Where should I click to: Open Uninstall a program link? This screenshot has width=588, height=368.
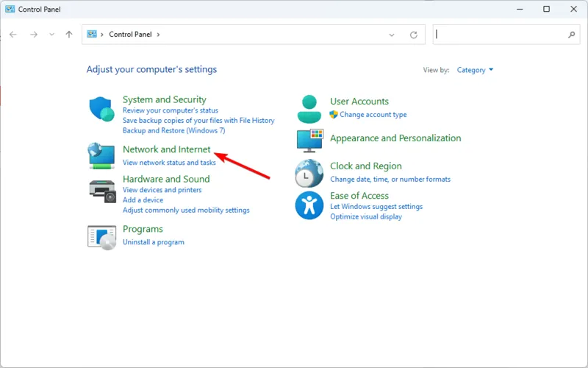(x=153, y=242)
